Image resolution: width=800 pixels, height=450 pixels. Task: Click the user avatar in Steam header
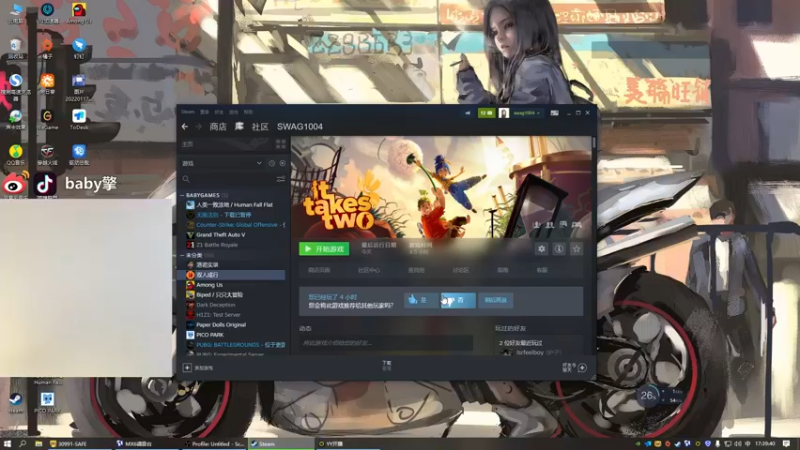(504, 113)
